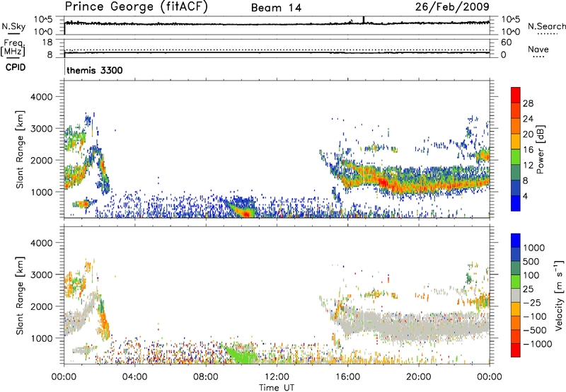
Task: Click the 'Power [dB]' colorbar title
Action: [540, 149]
